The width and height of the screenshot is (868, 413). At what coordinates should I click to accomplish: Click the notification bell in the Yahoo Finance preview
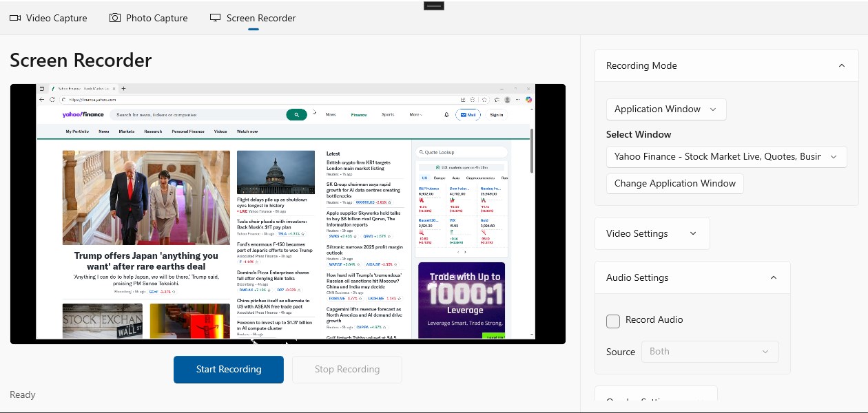click(446, 115)
